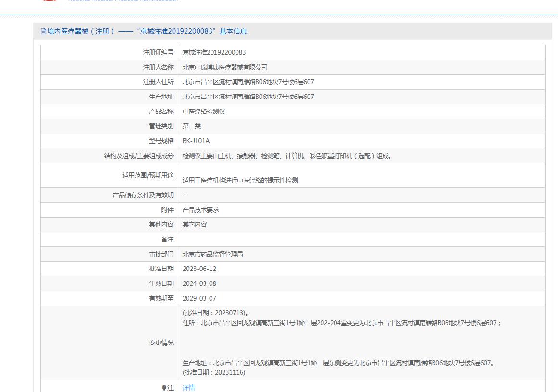558x392 pixels.
Task: Click the 注册人名称 row label
Action: (x=158, y=68)
